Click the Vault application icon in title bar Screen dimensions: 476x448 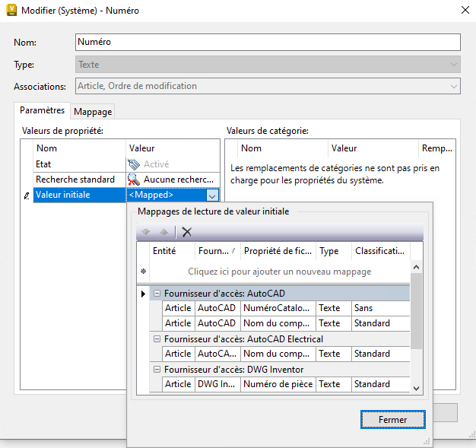pos(11,11)
